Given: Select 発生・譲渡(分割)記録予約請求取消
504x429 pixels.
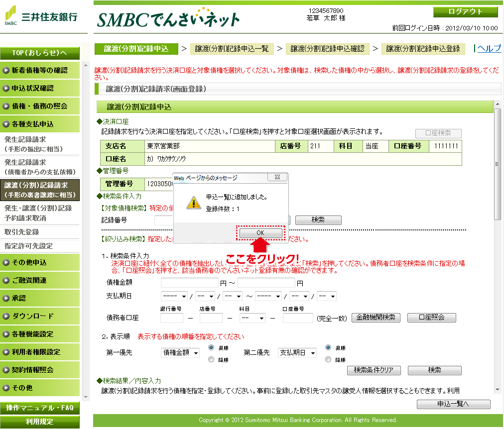Looking at the screenshot, I should point(40,213).
